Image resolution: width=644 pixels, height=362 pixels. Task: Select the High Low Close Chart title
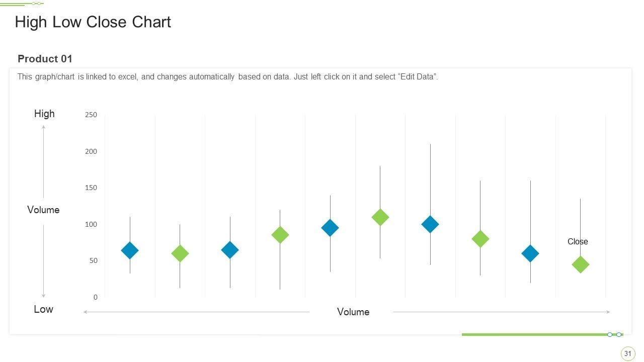(93, 22)
